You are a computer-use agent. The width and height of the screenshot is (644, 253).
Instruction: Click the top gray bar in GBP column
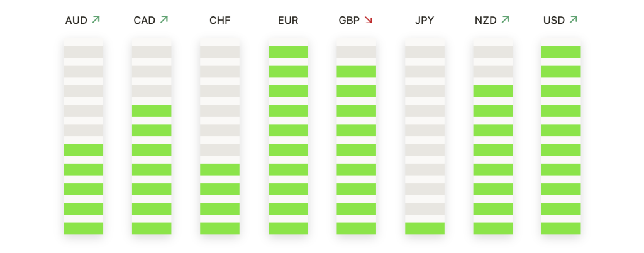point(357,51)
